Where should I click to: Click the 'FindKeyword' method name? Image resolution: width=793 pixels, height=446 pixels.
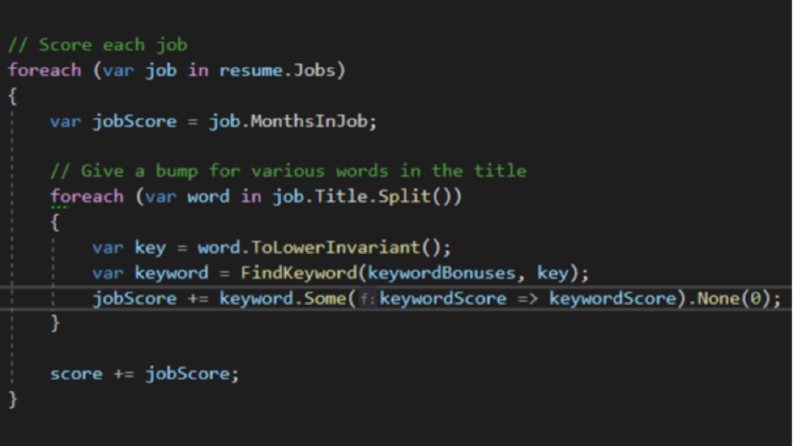click(x=299, y=273)
